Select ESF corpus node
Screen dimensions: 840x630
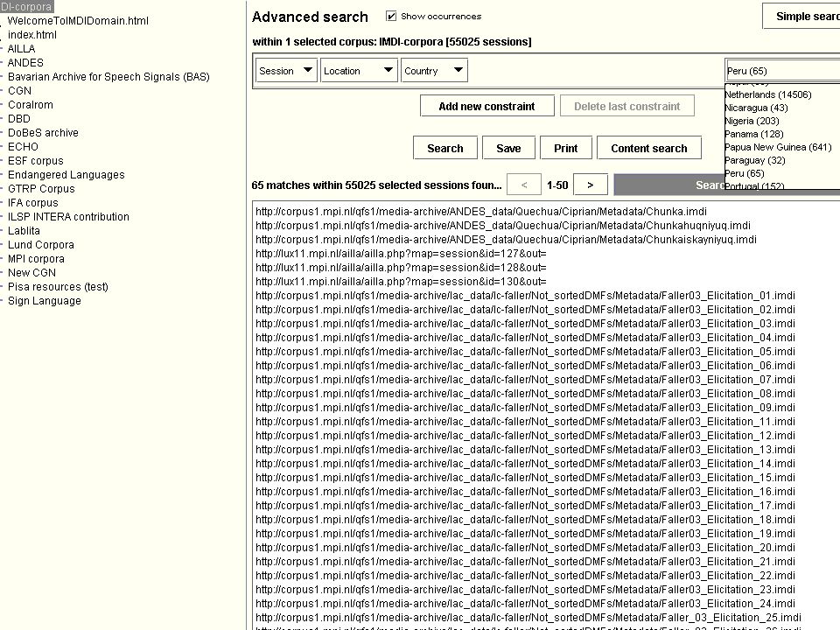[35, 161]
